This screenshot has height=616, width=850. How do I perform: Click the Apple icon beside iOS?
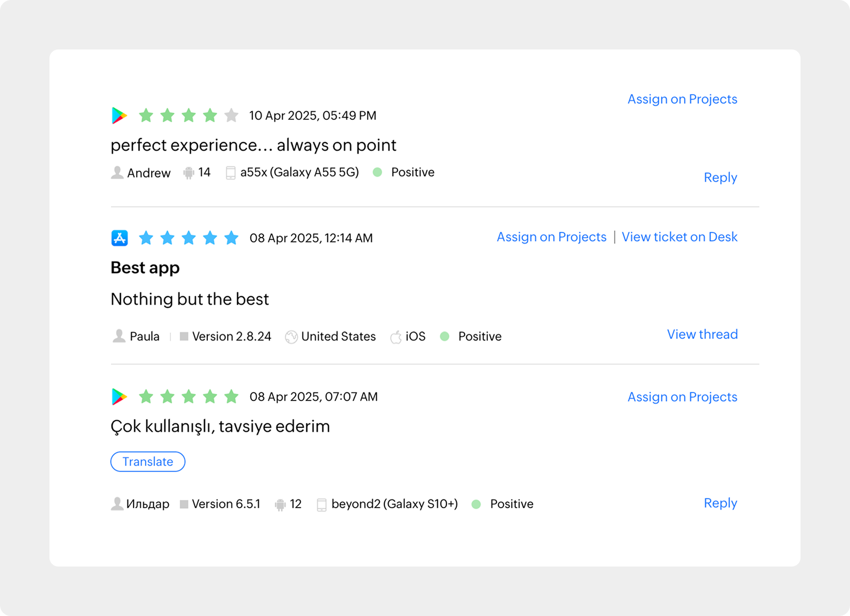coord(396,337)
